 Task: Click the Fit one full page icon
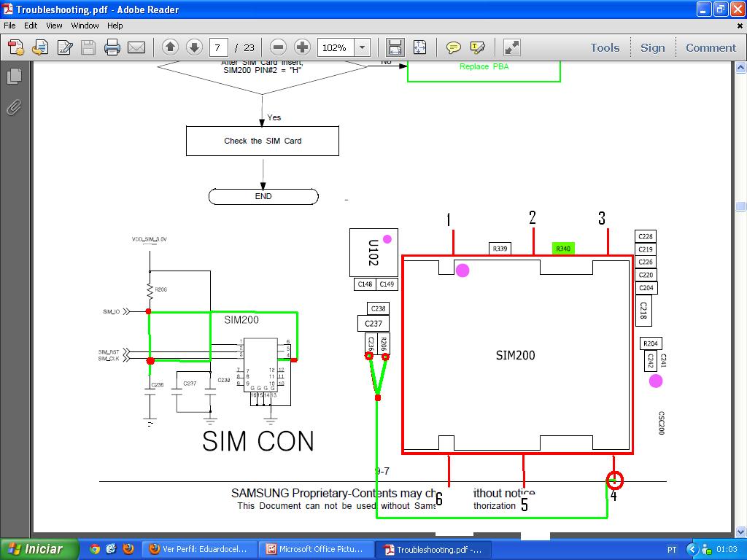pos(419,47)
